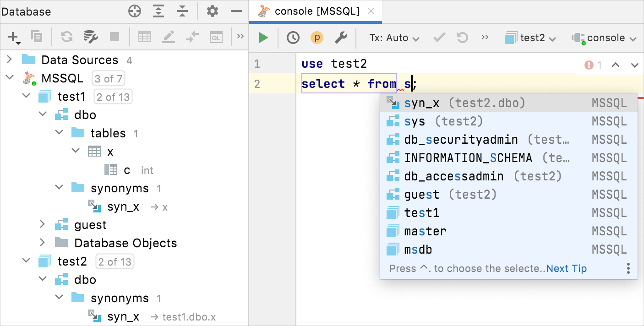
Task: Choose db_accessadmin completion suggestion
Action: [509, 176]
